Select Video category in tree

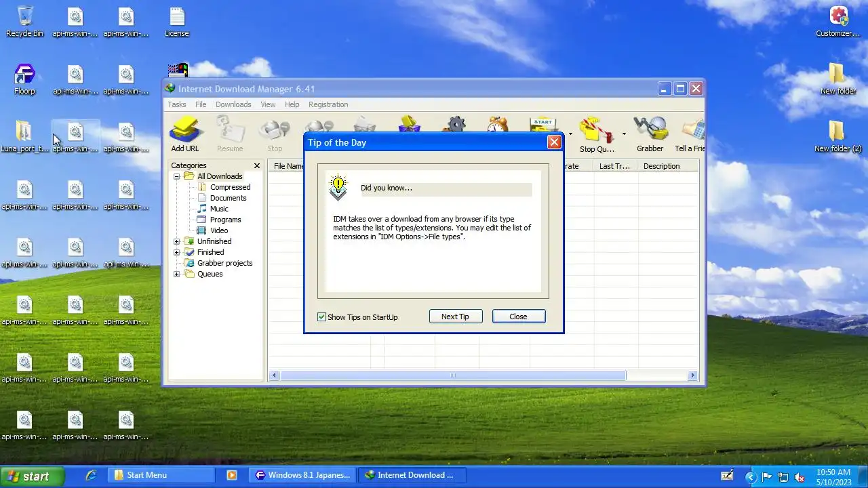[218, 230]
